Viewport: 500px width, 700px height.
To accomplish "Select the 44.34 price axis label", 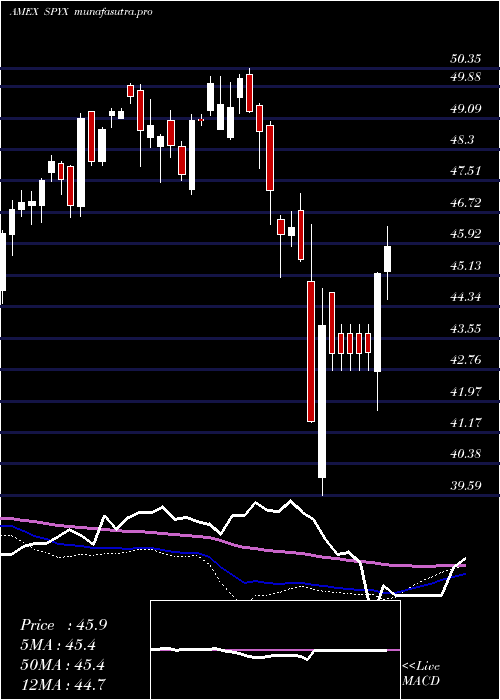I will click(x=464, y=296).
